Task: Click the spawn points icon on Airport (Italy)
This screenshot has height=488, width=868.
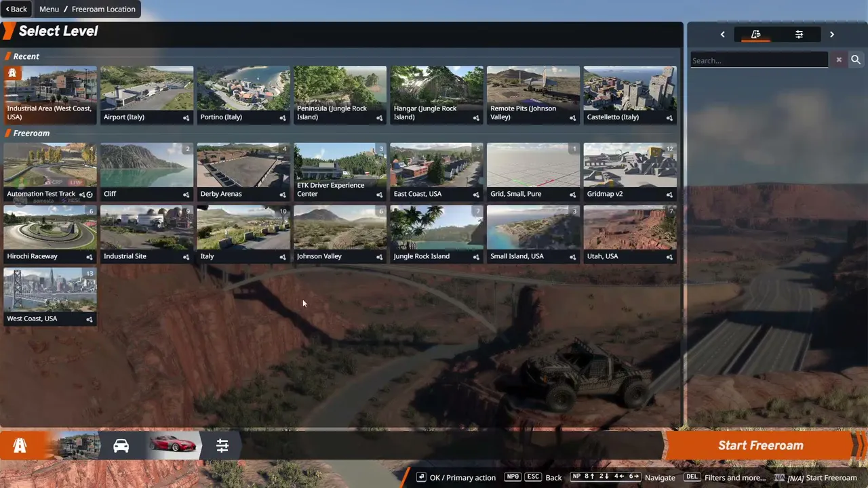Action: (x=186, y=118)
